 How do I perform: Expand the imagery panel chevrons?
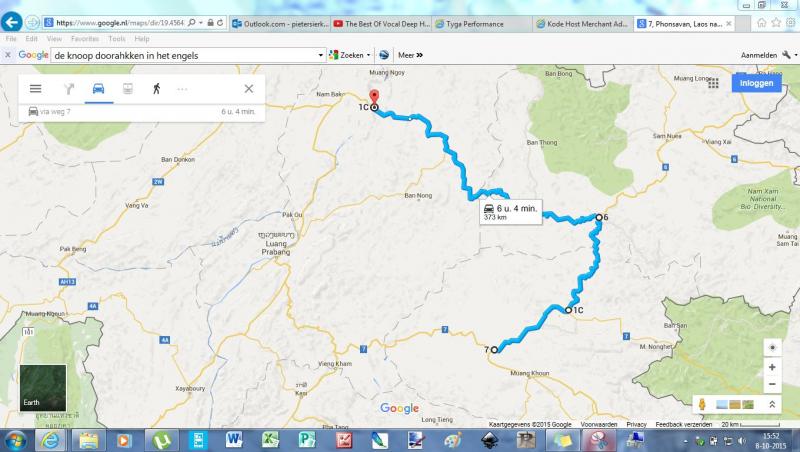click(772, 405)
